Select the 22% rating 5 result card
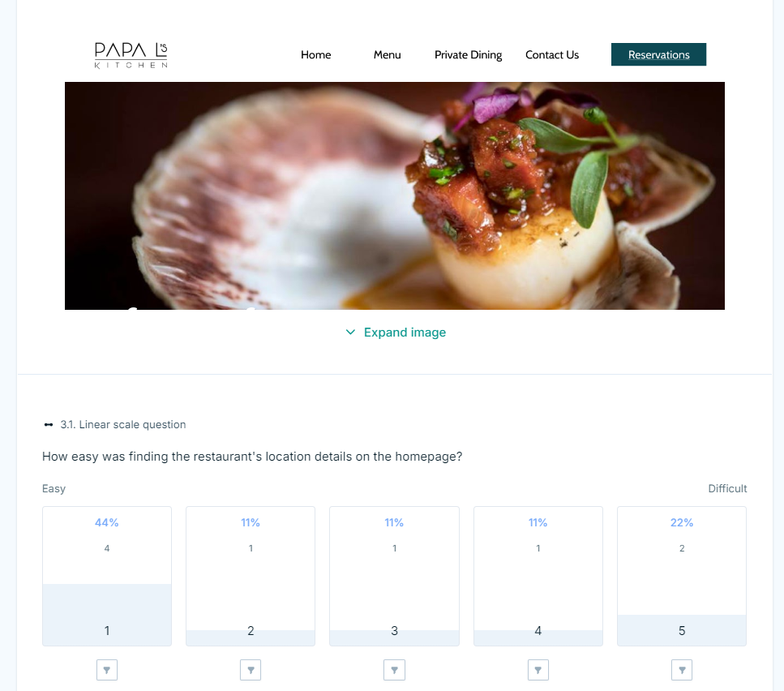This screenshot has width=784, height=691. (682, 576)
